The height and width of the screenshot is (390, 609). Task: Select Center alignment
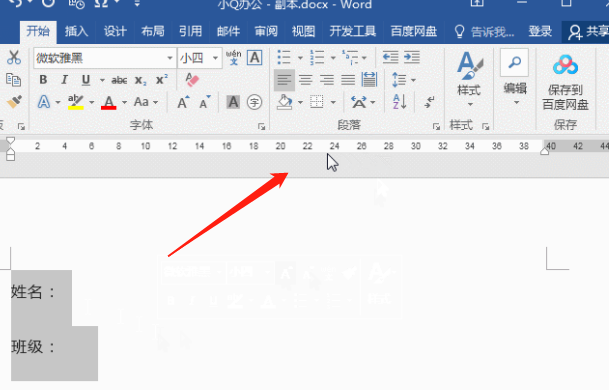click(x=306, y=80)
